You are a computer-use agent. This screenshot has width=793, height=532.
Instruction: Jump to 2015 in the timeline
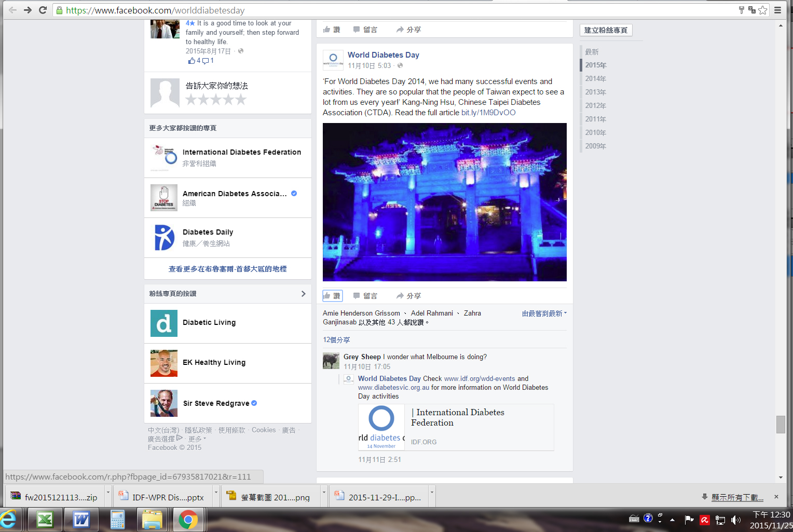tap(596, 65)
